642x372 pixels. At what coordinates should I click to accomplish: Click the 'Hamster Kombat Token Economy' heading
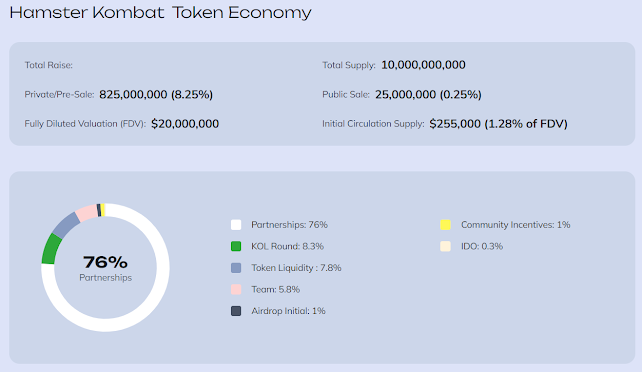[160, 12]
